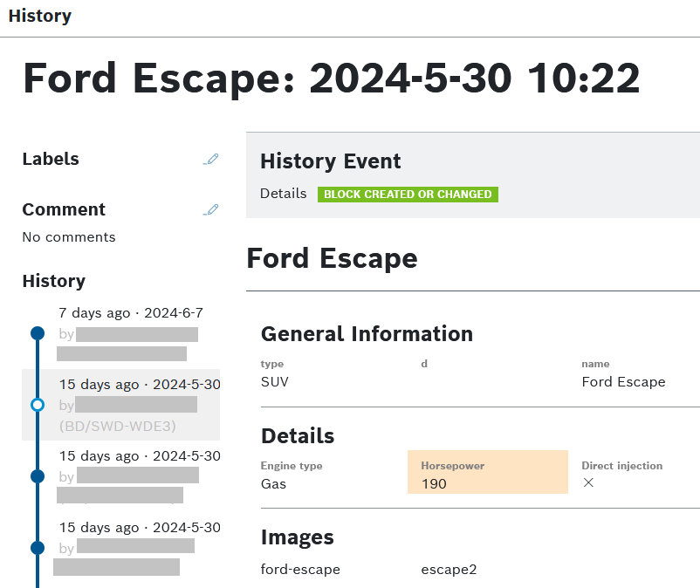Click the Direct injection X icon

point(588,482)
